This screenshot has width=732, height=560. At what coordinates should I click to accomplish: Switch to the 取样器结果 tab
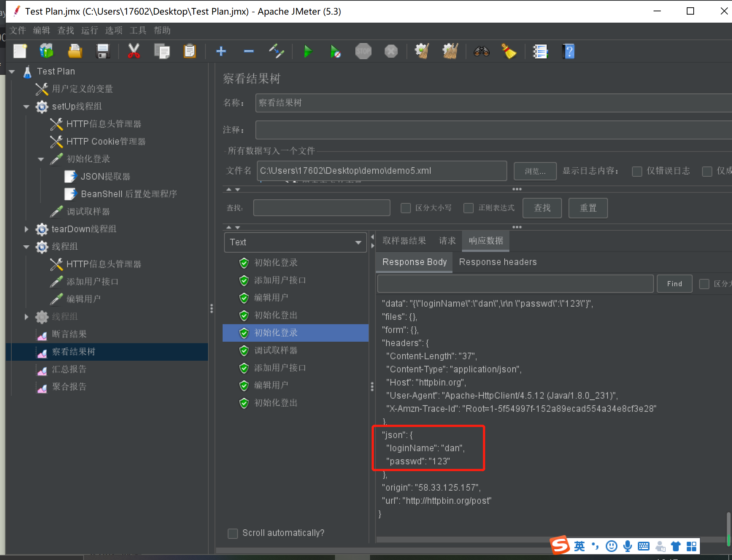tap(404, 241)
